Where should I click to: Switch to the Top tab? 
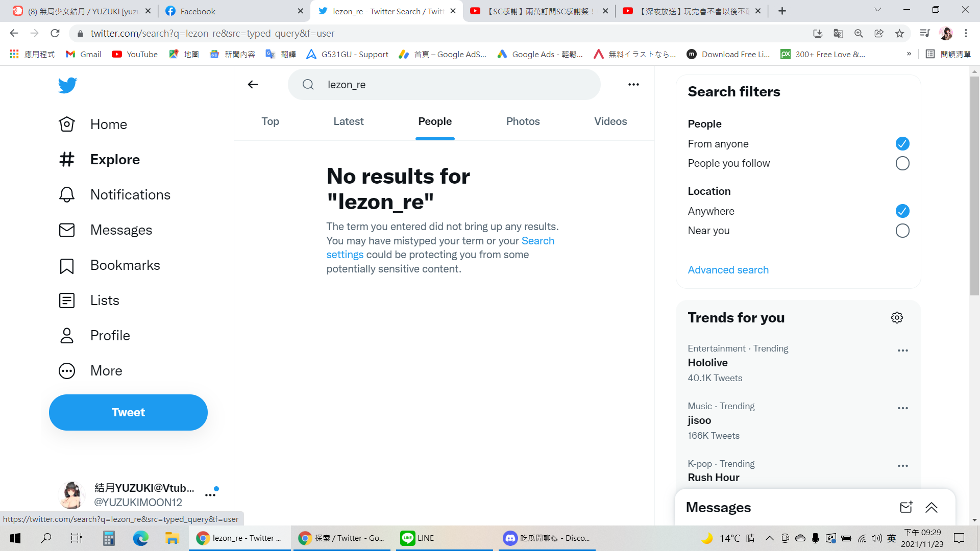[270, 121]
